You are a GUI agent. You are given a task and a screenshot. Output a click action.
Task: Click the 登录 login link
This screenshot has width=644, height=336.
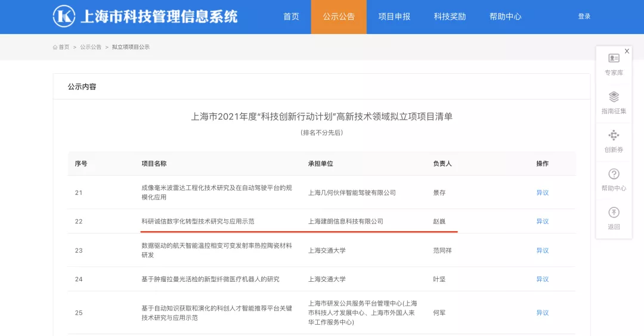pos(584,17)
